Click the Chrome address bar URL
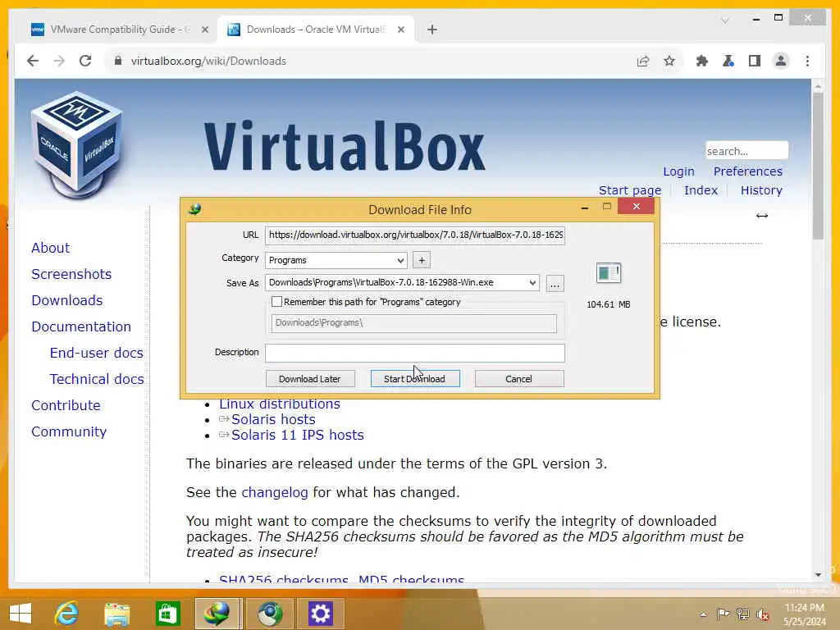 [x=208, y=61]
